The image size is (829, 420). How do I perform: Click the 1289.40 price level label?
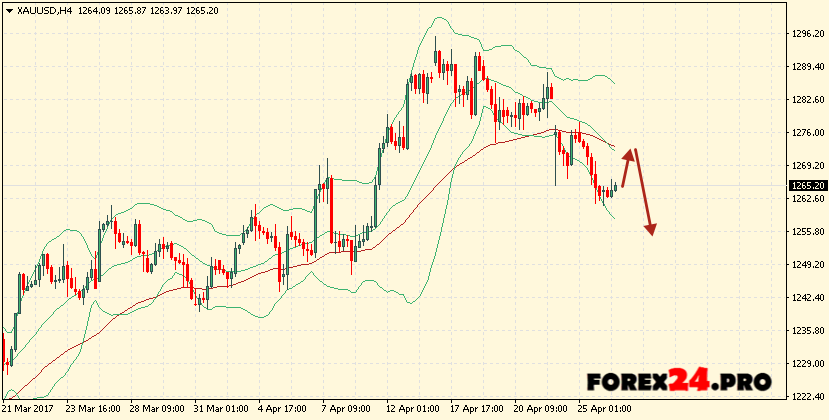point(805,67)
